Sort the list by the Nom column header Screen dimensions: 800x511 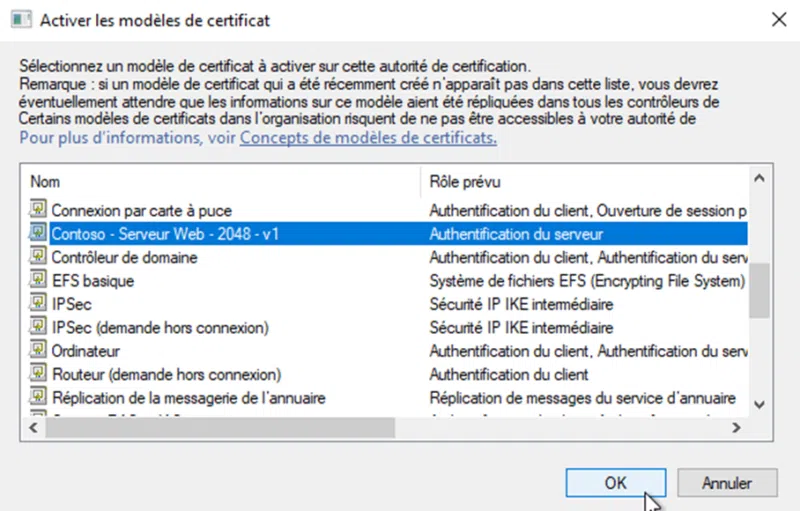click(220, 182)
